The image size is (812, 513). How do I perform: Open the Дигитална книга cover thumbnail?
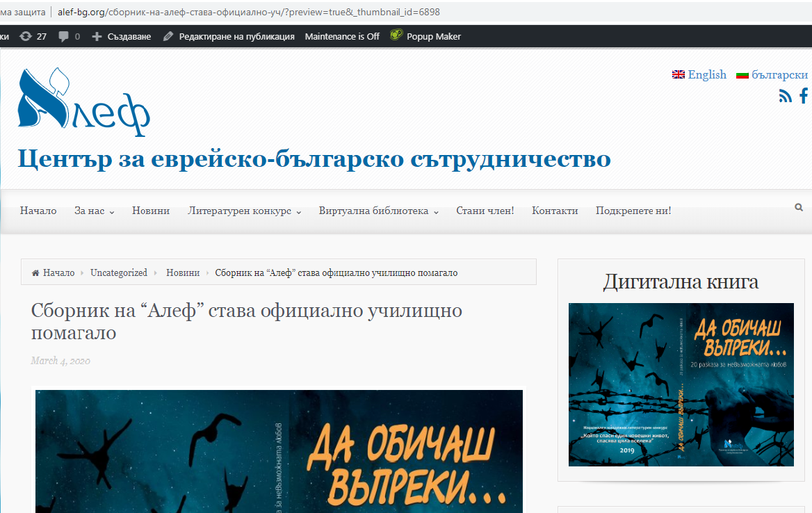(681, 384)
